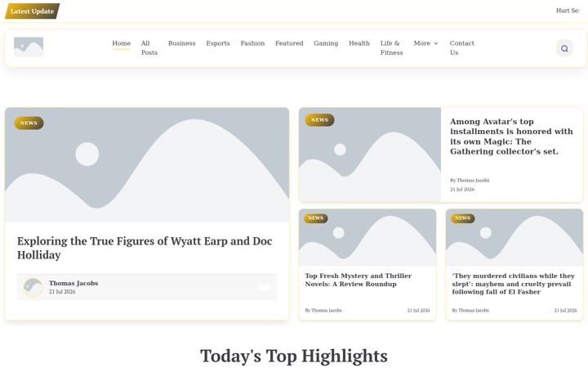Open the Wyatt Earp and Doc Holliday article
The width and height of the screenshot is (588, 368).
145,248
